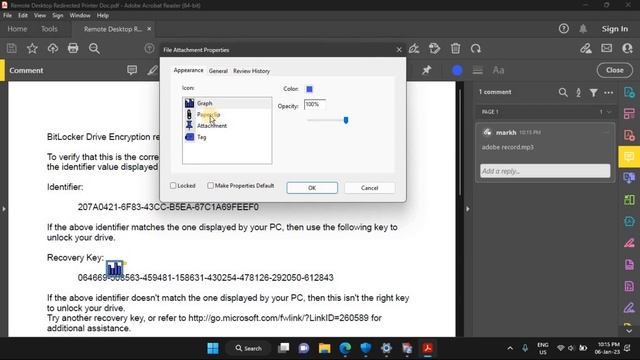Click the taskbar Search box
The width and height of the screenshot is (640, 360).
(x=248, y=348)
